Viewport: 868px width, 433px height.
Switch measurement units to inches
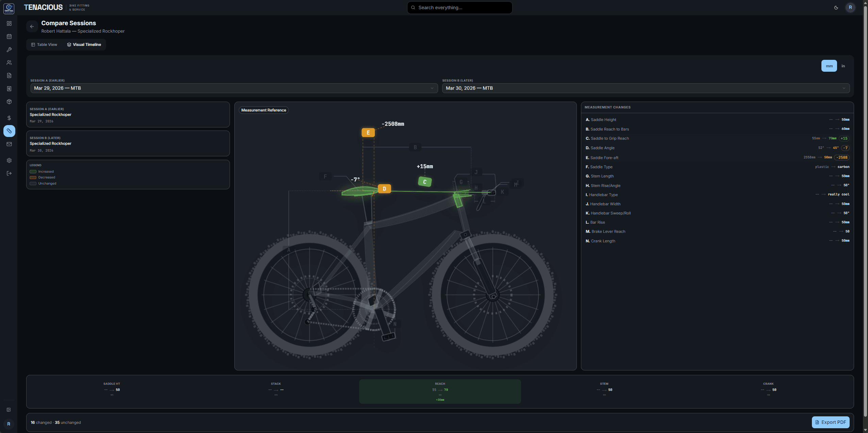point(843,66)
